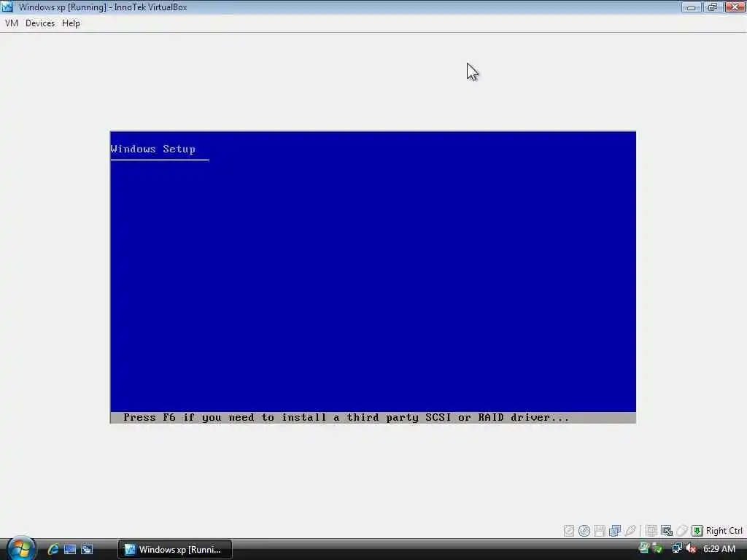Viewport: 747px width, 560px height.
Task: Click the network adapter indicator icon
Action: 615,531
